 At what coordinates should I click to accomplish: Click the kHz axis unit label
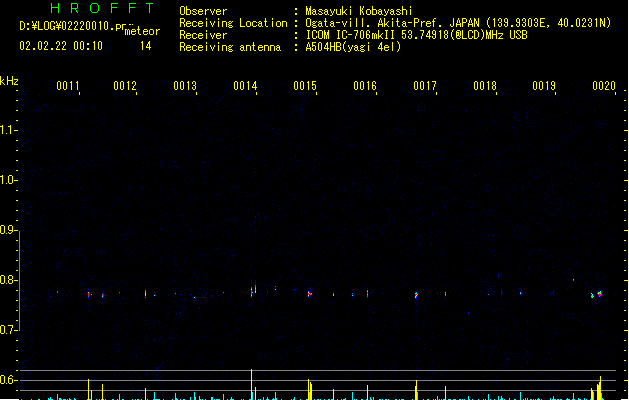[x=9, y=81]
